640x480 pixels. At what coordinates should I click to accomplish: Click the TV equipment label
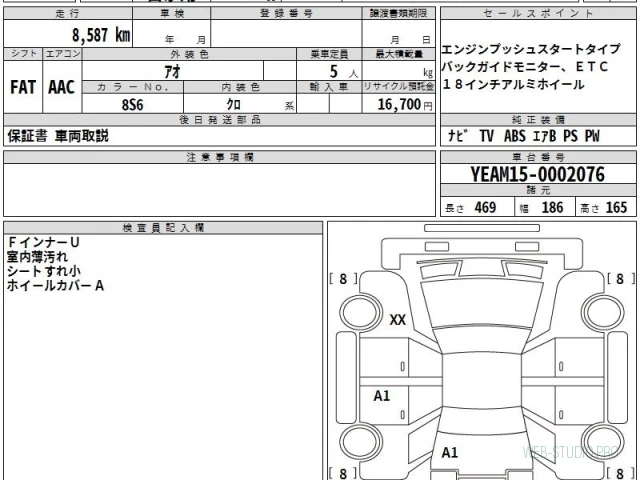[x=487, y=136]
